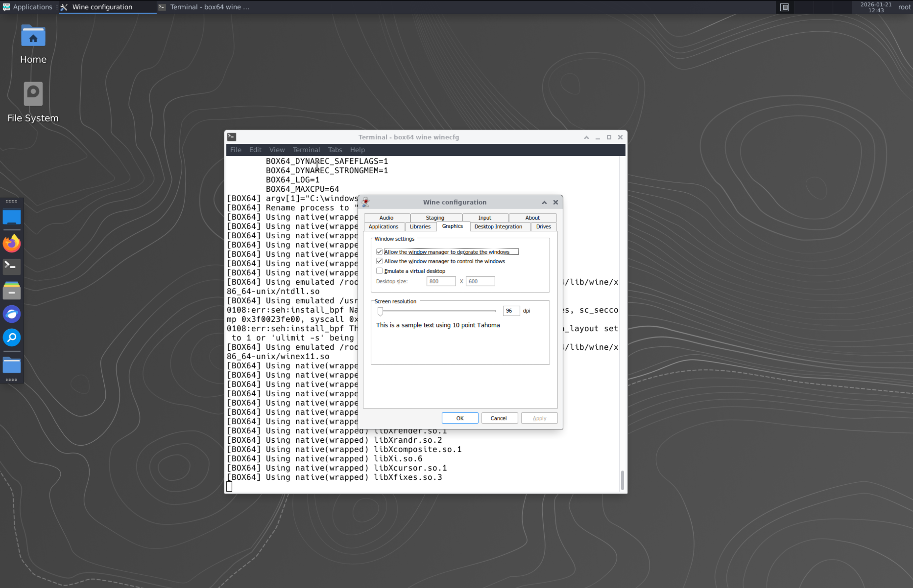Uncheck window manager control the windows option

point(379,261)
